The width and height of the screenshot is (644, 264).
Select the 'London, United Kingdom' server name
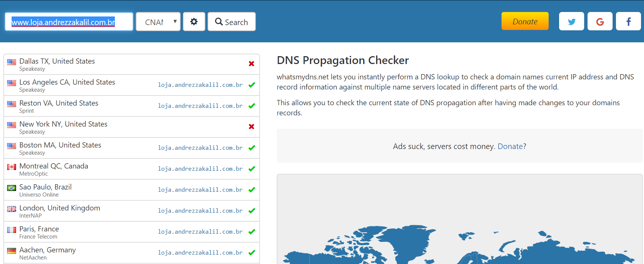(60, 208)
